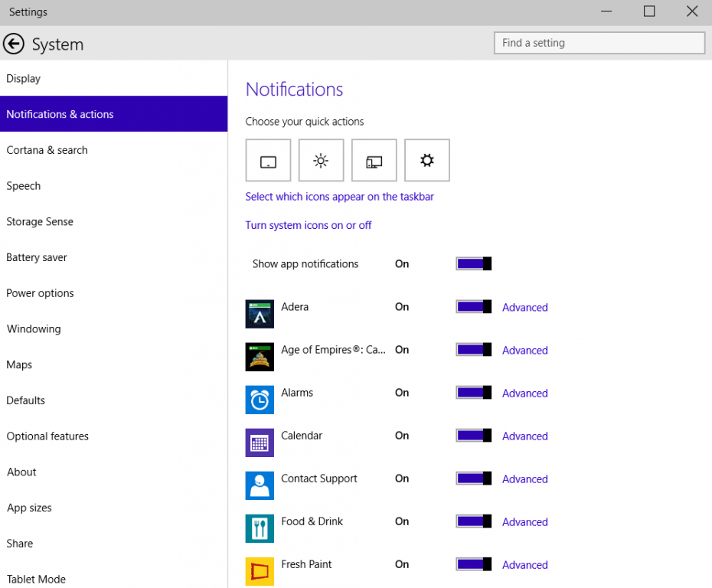The image size is (712, 588).
Task: Click Turn system icons on or off
Action: pyautogui.click(x=309, y=225)
